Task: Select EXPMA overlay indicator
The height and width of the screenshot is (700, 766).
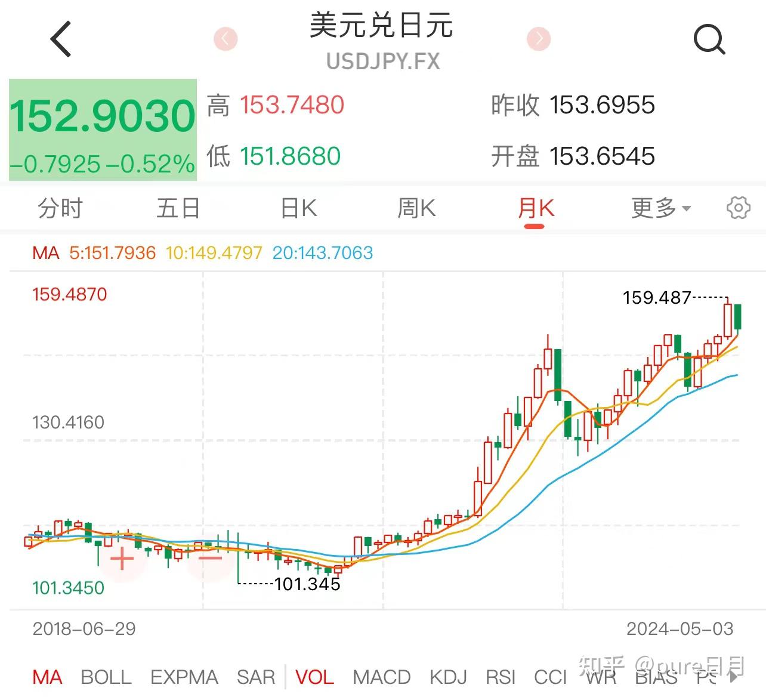Action: tap(184, 677)
